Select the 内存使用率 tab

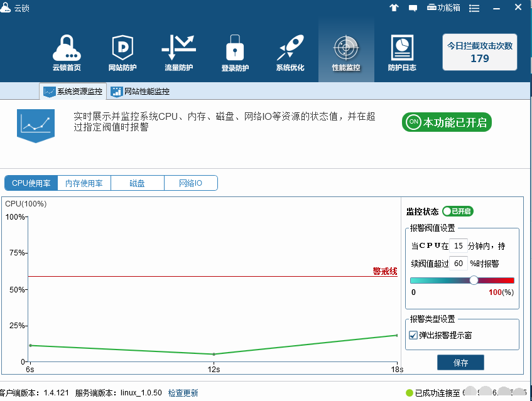(84, 183)
